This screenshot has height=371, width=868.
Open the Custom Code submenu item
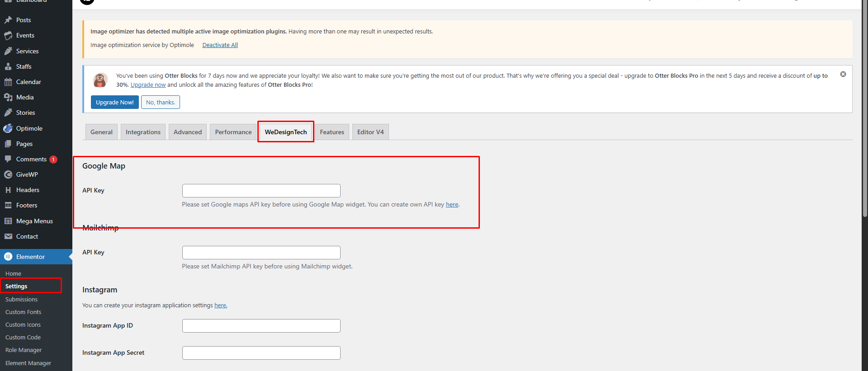coord(23,337)
